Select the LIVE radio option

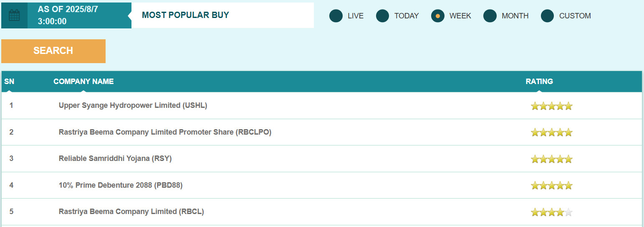click(336, 16)
